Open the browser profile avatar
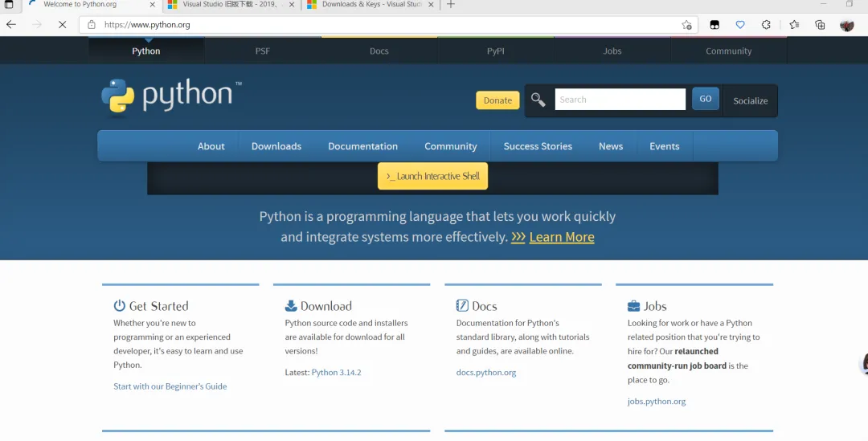 pyautogui.click(x=847, y=25)
